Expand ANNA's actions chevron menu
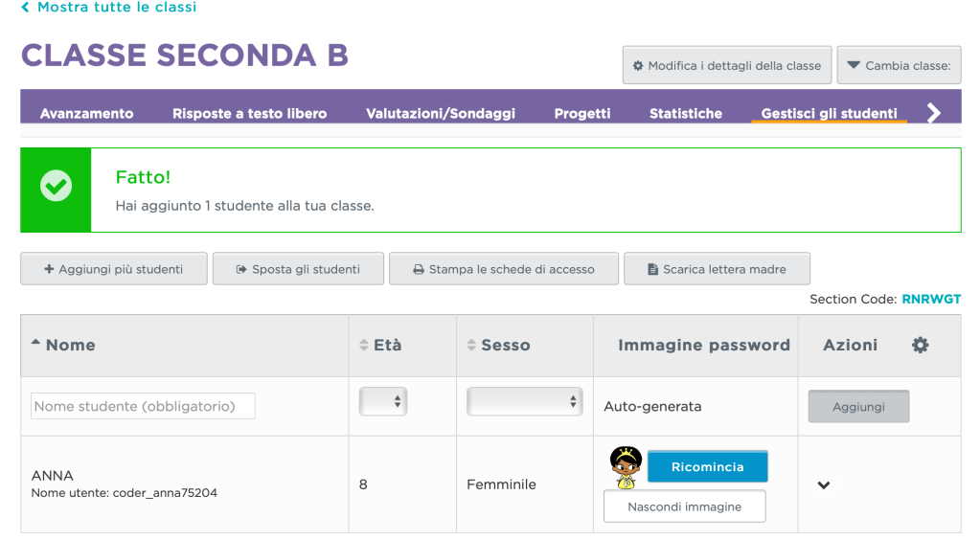Screen dimensions: 980x540 tap(823, 485)
